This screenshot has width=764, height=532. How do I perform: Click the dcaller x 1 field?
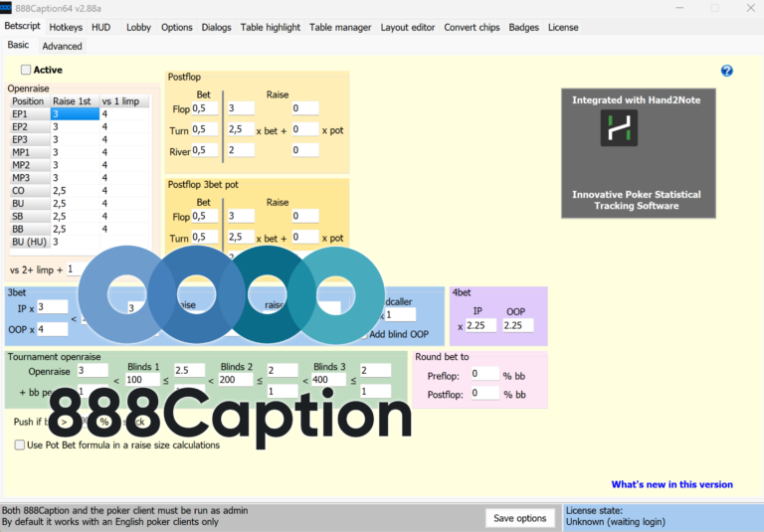pyautogui.click(x=401, y=314)
